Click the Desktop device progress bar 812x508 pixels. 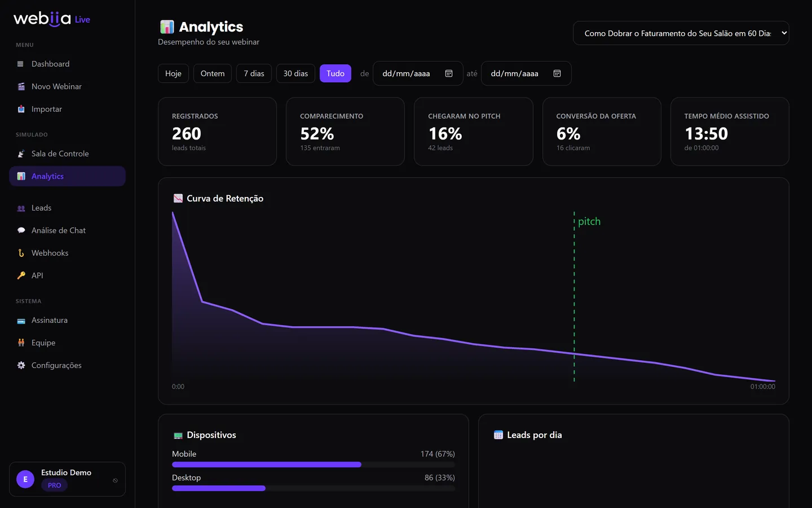click(314, 488)
